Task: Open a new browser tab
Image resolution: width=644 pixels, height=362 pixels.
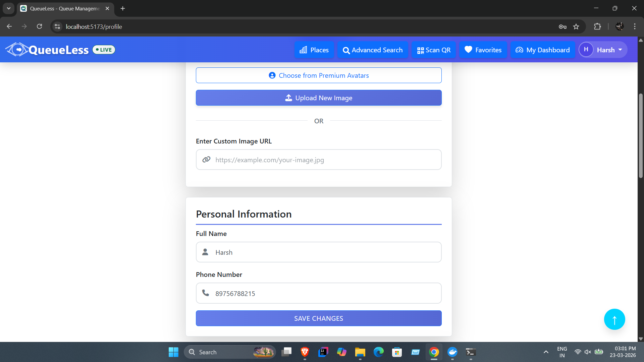Action: click(123, 8)
